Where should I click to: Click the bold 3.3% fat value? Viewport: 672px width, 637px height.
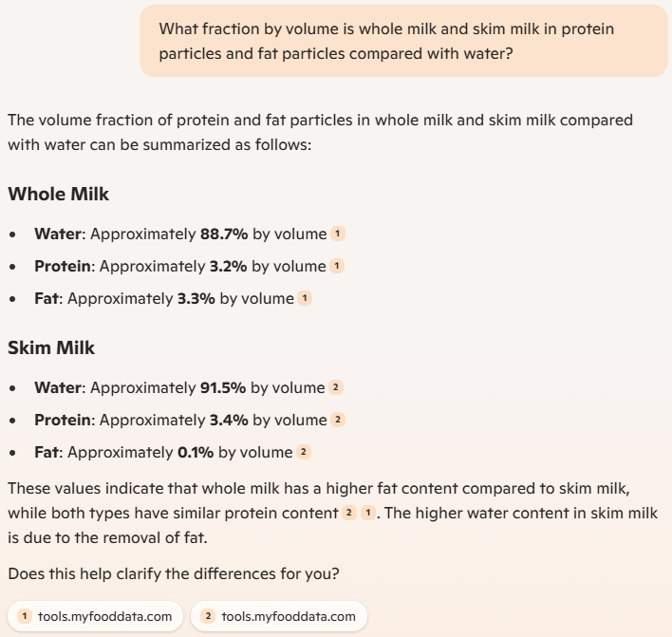click(x=196, y=298)
